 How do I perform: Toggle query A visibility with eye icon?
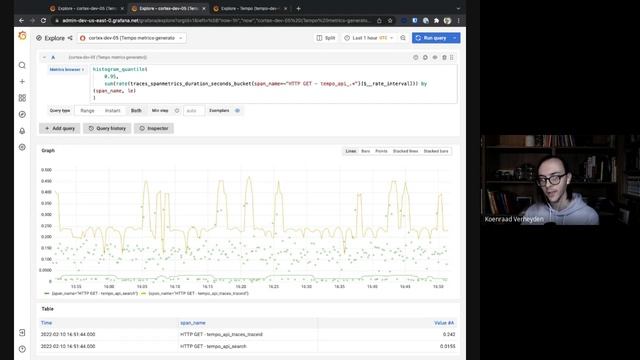pos(435,58)
